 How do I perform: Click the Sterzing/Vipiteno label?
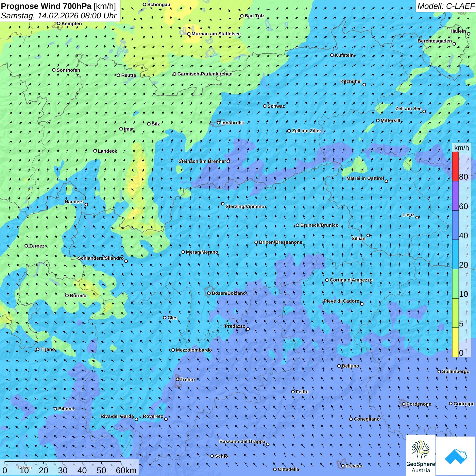(x=245, y=206)
